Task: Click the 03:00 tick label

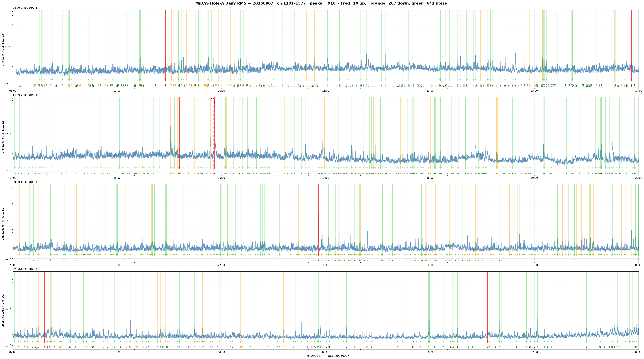Action: (x=117, y=352)
